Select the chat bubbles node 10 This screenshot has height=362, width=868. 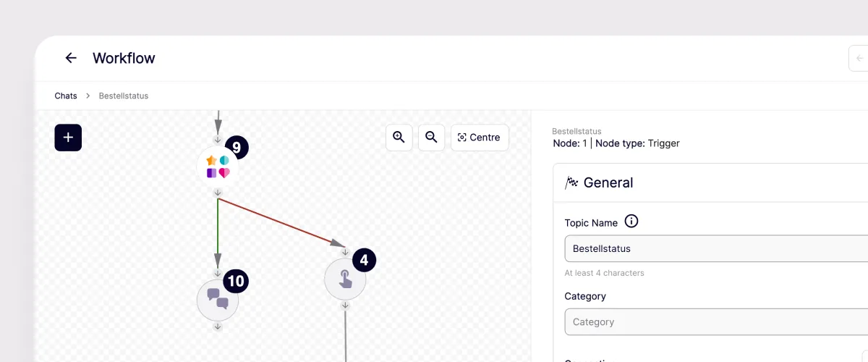[218, 299]
